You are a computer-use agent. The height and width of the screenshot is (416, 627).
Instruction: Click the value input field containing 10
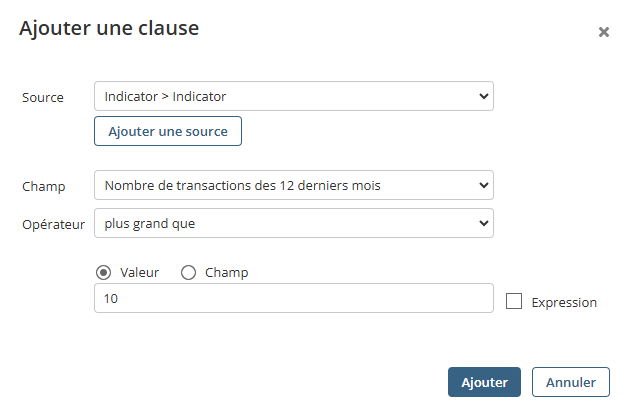click(294, 298)
